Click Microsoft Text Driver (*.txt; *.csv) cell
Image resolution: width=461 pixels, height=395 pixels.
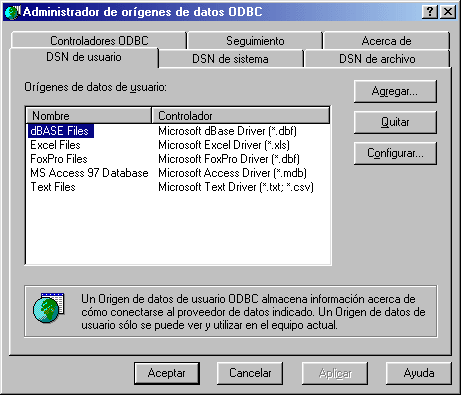click(x=236, y=187)
